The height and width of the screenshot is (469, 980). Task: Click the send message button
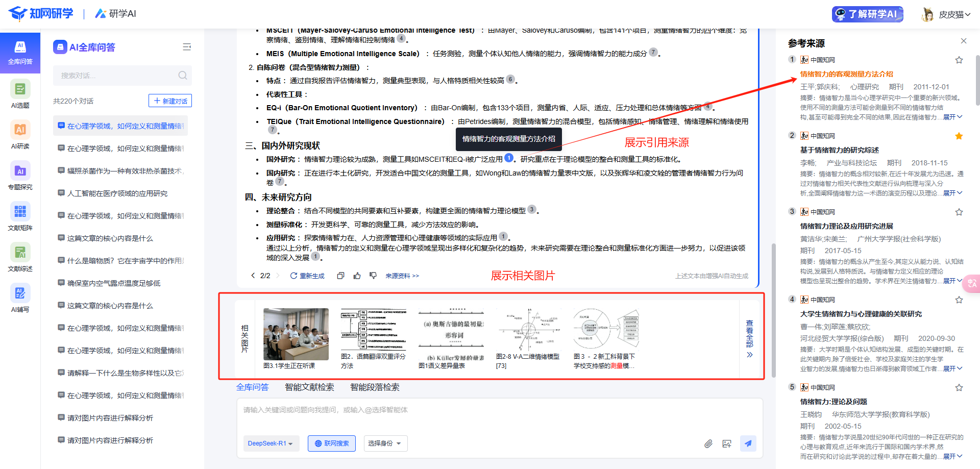pyautogui.click(x=748, y=443)
